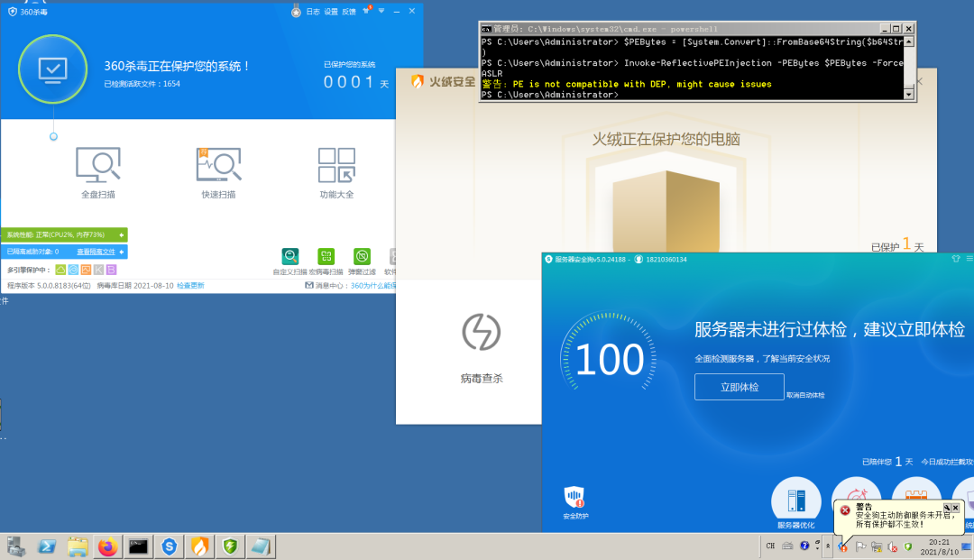Click the Show Desktop button in the tray
The height and width of the screenshot is (560, 974).
[967, 547]
